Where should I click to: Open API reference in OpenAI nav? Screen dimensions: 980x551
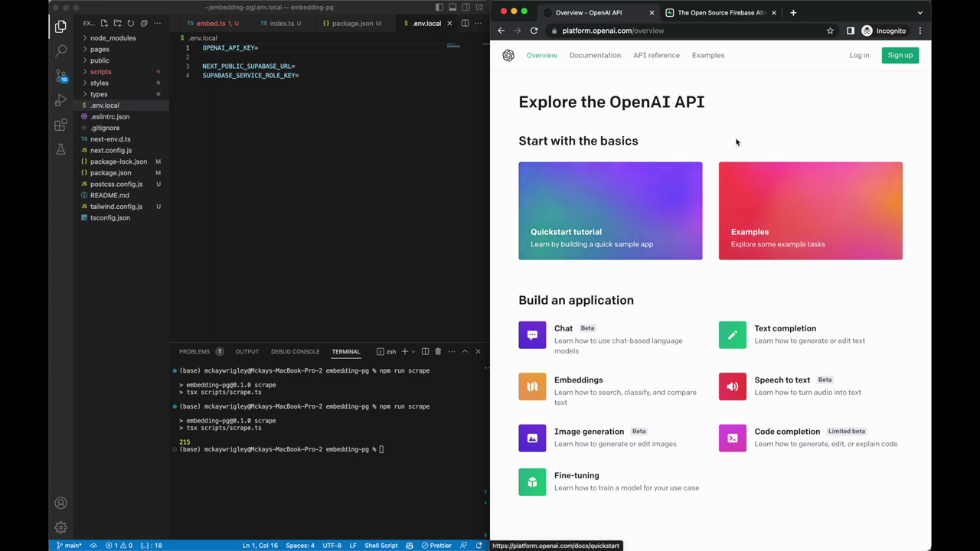pos(656,55)
